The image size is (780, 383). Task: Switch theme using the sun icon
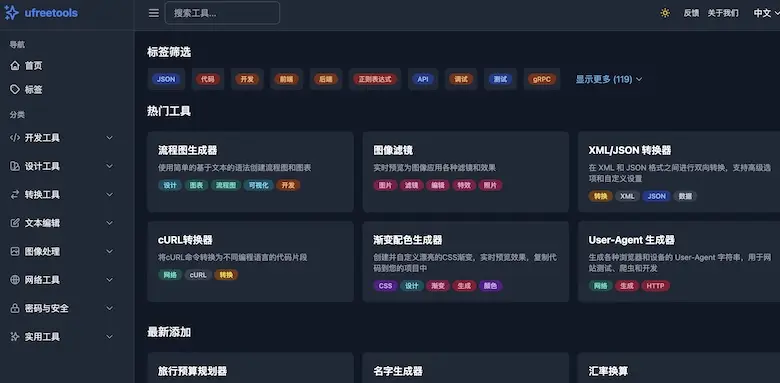665,13
